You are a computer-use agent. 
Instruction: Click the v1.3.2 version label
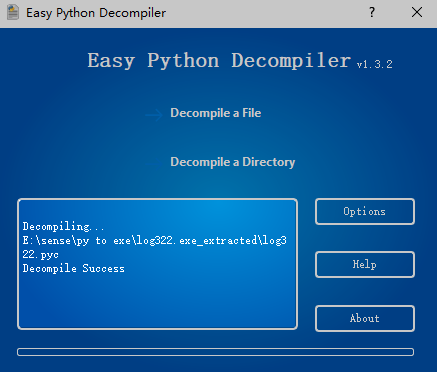[375, 64]
